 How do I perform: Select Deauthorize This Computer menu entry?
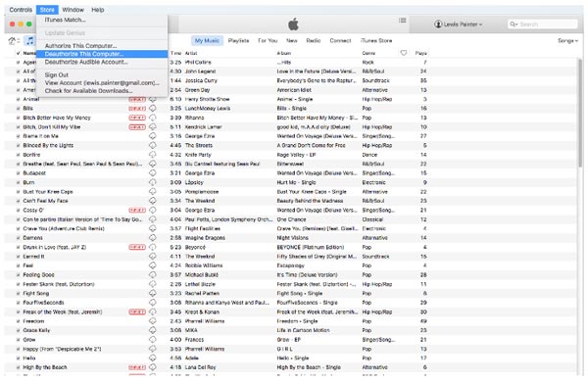tap(102, 54)
